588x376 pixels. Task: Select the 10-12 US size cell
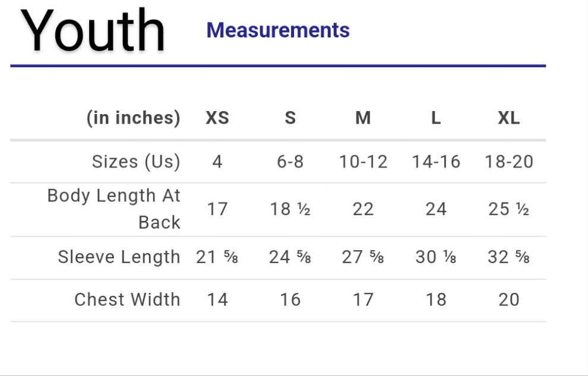coord(363,162)
